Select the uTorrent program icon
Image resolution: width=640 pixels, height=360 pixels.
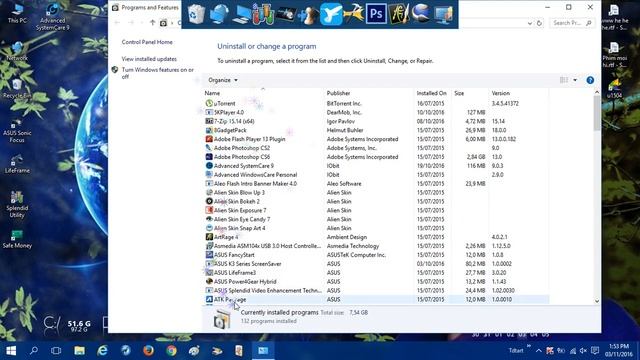point(209,103)
